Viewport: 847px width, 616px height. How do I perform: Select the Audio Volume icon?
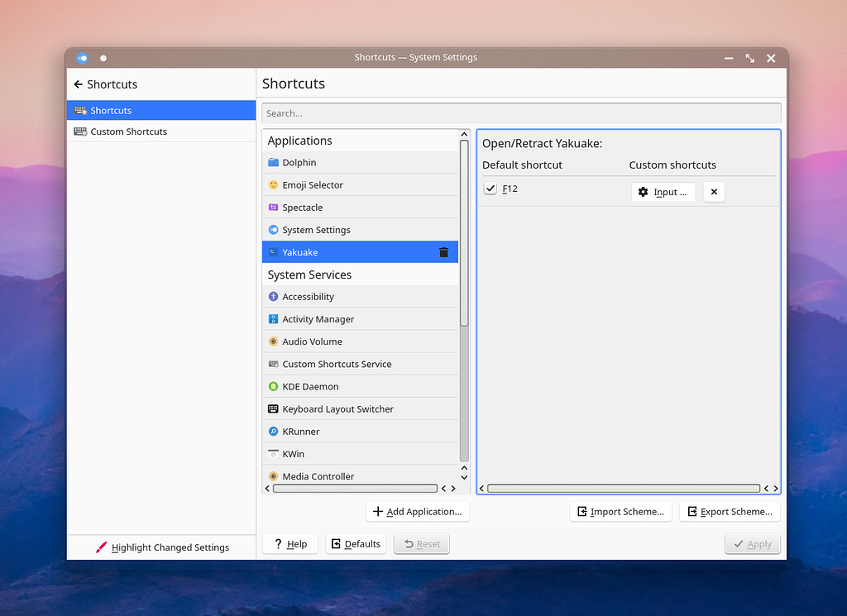click(x=274, y=341)
